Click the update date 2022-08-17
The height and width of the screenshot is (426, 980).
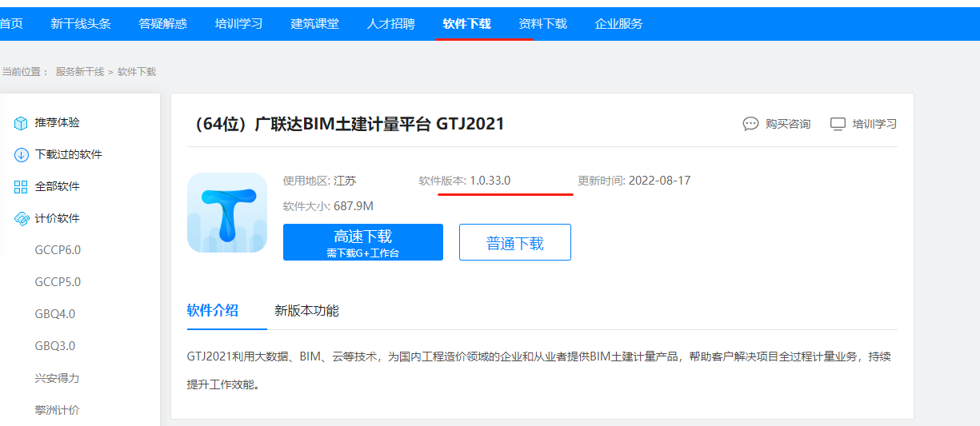pyautogui.click(x=660, y=181)
